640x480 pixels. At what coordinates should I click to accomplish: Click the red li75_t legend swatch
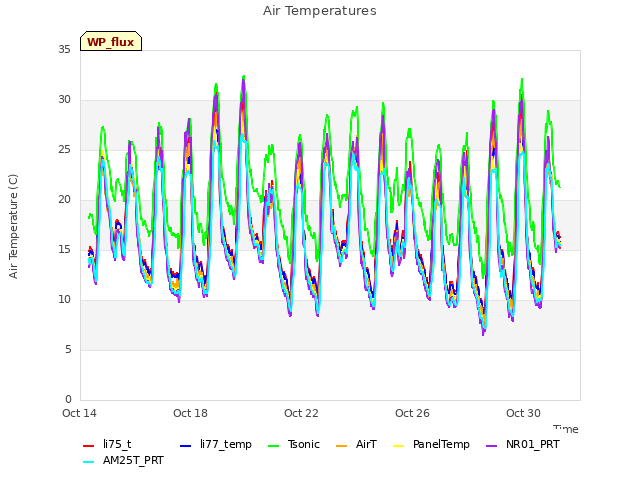89,446
